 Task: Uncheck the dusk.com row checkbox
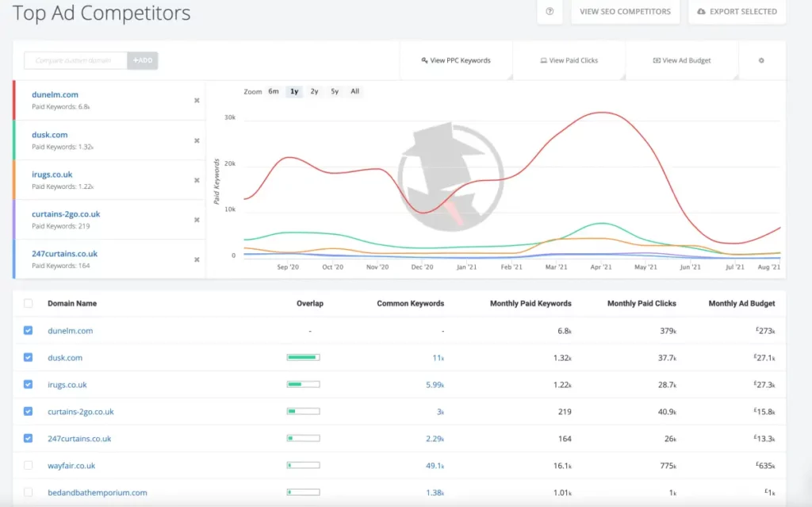click(28, 357)
